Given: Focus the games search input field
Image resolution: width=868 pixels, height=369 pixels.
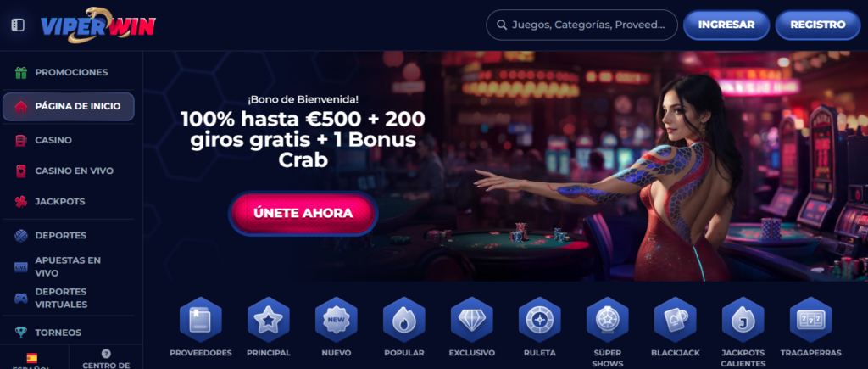Looking at the screenshot, I should 581,25.
